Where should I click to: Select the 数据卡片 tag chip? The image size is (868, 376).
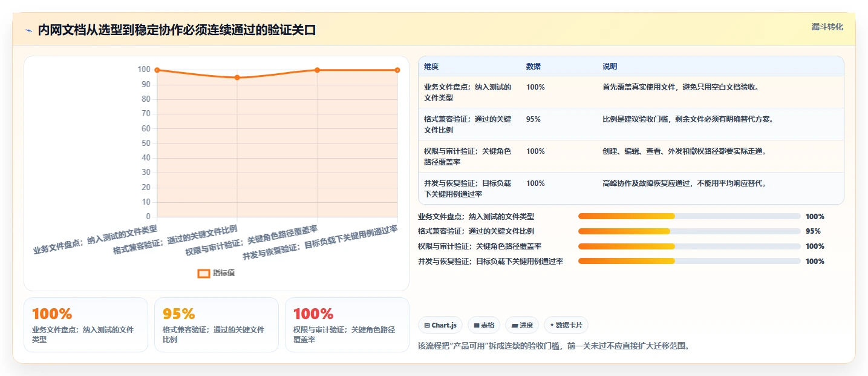pyautogui.click(x=566, y=325)
